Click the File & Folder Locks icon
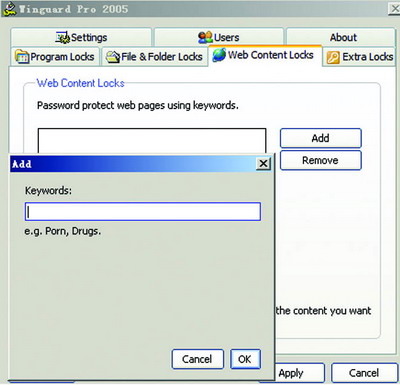The image size is (400, 385). point(113,57)
